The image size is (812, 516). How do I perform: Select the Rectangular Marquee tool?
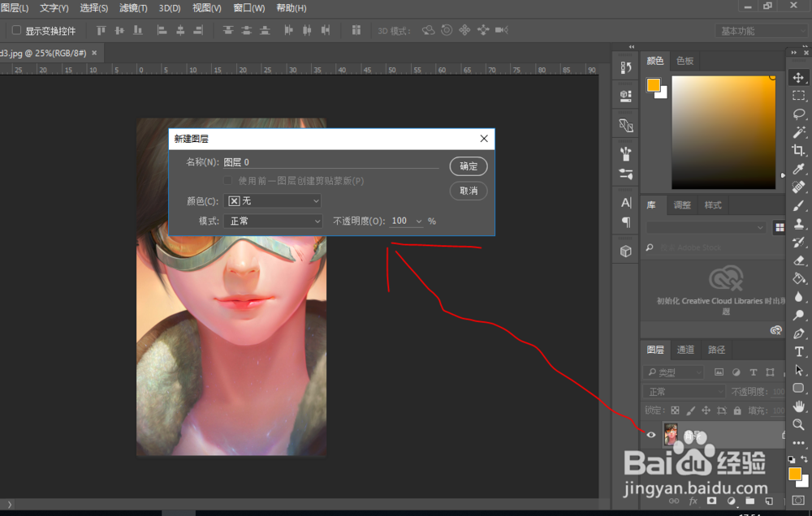click(798, 96)
